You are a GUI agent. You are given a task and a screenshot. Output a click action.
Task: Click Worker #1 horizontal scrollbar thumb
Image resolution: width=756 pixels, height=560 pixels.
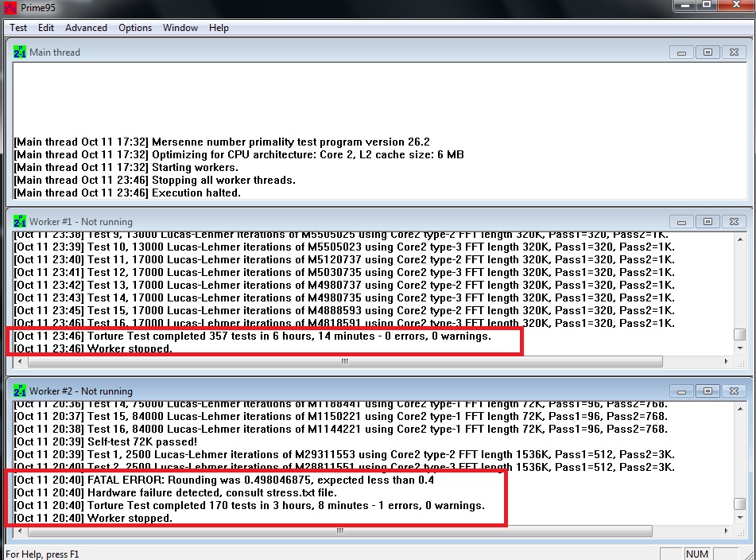(x=345, y=361)
